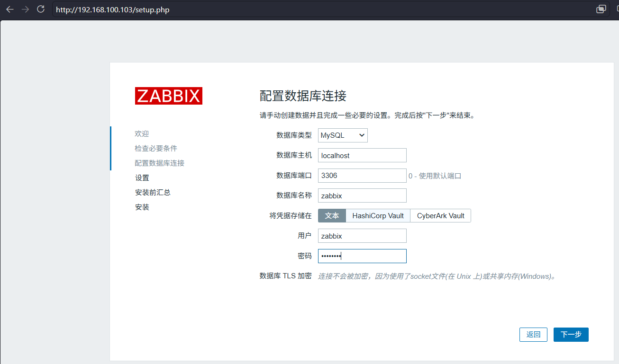Click the 下一步 button
Viewport: 619px width, 364px height.
[x=571, y=335]
